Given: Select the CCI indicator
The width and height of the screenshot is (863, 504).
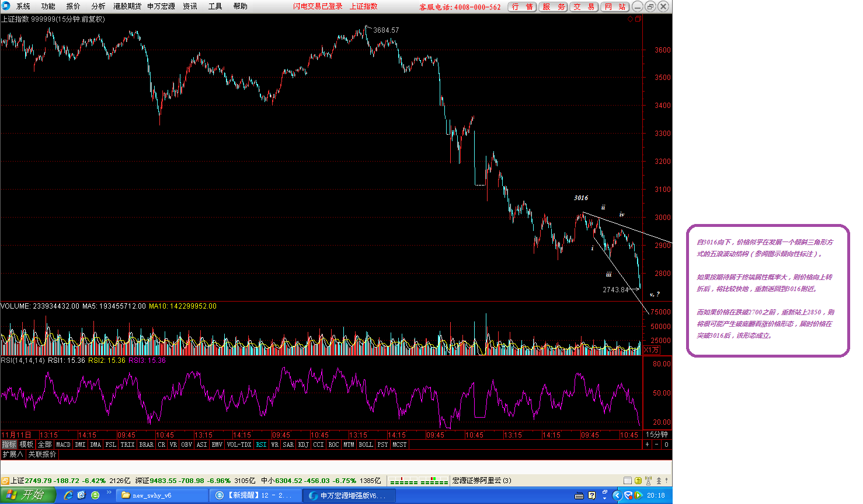Looking at the screenshot, I should pos(318,444).
